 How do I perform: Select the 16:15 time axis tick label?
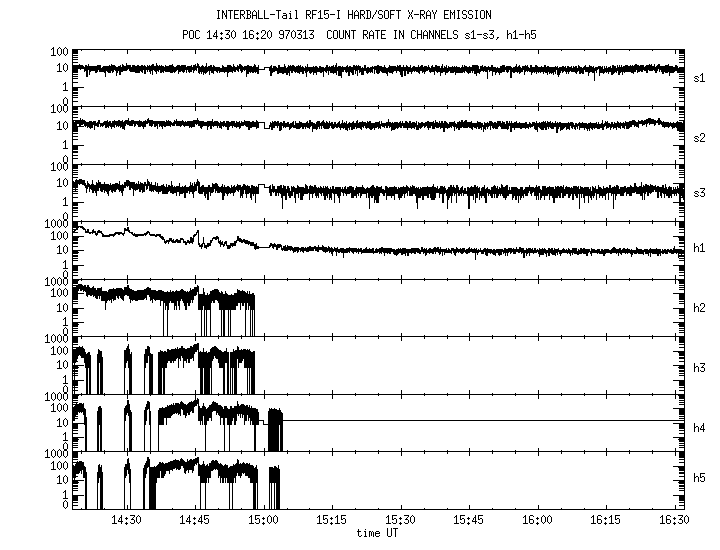(x=607, y=522)
